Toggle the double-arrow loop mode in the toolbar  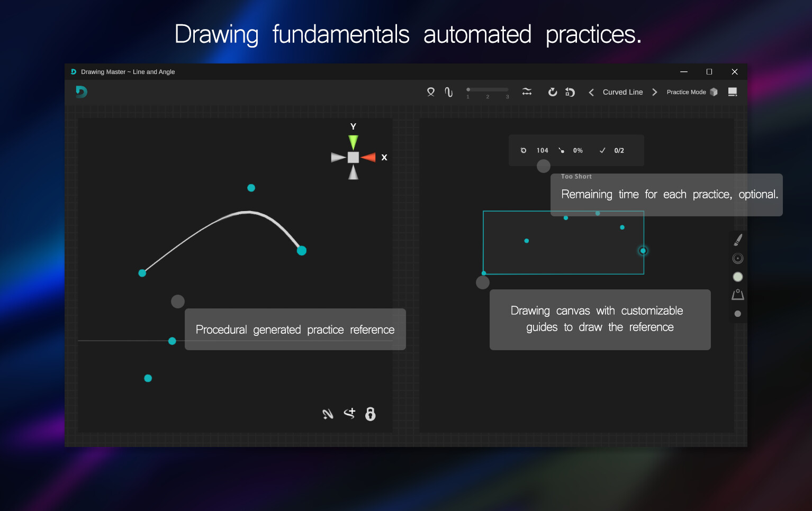(527, 92)
